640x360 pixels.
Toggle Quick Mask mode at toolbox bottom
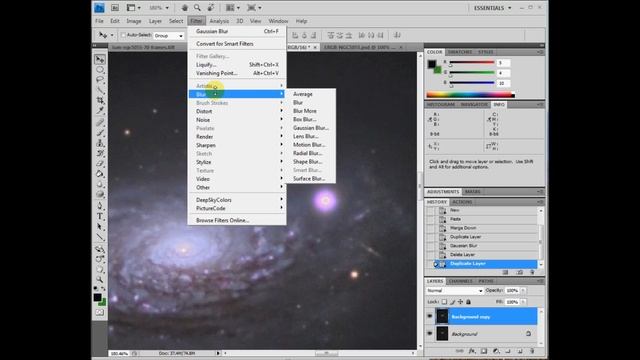(100, 312)
